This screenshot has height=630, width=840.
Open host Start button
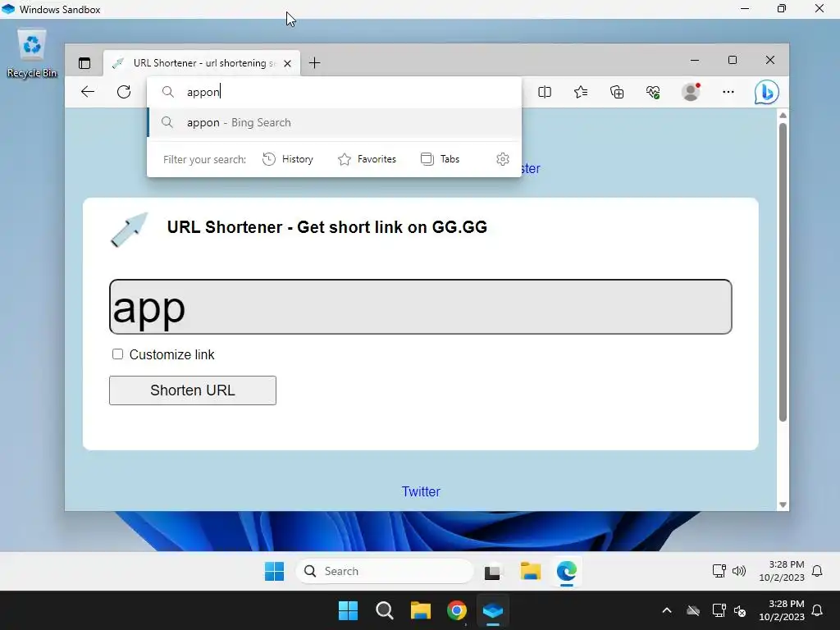(x=348, y=610)
